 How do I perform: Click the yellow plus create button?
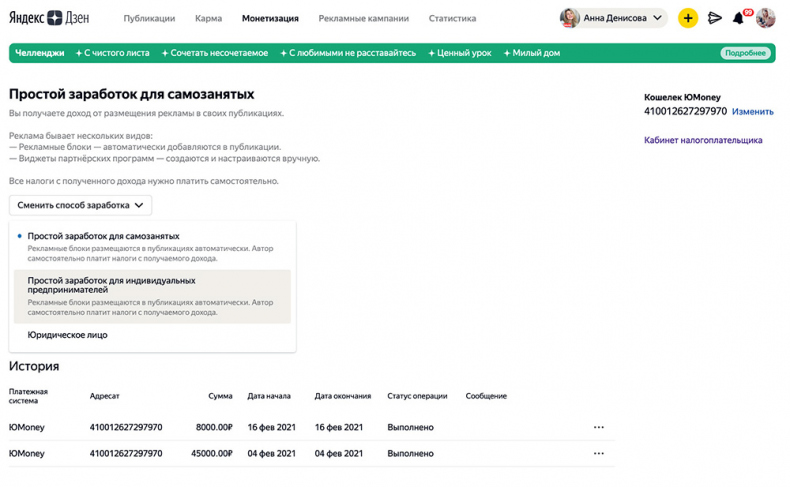tap(687, 18)
